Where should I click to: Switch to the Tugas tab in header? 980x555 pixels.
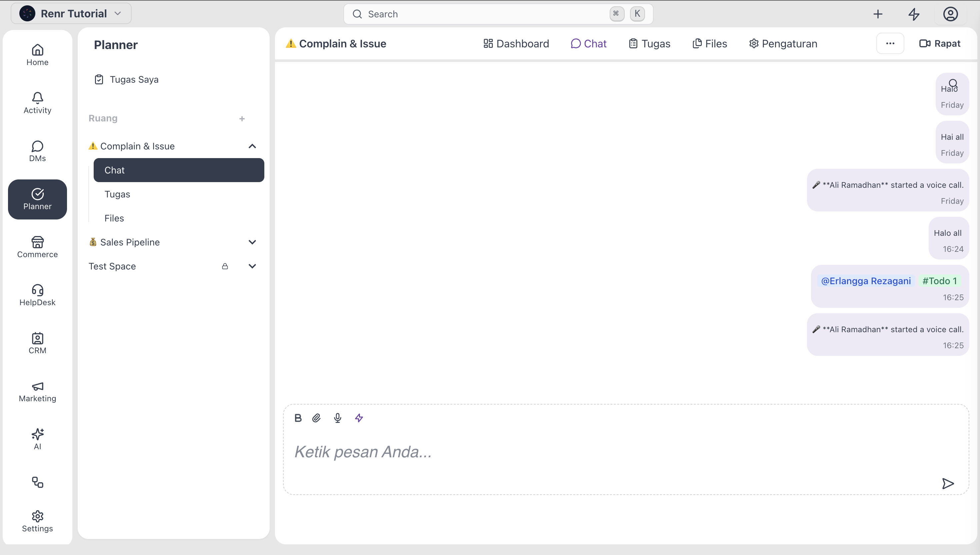(x=649, y=43)
